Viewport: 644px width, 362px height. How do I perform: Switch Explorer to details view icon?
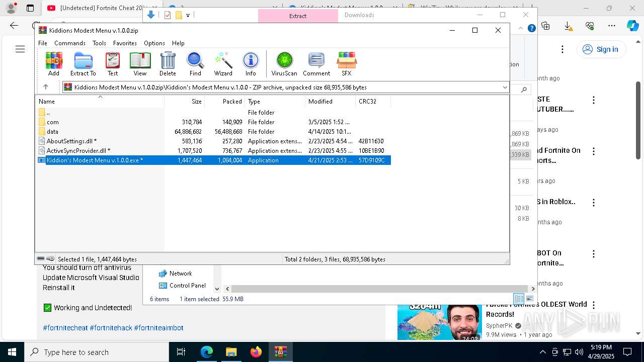click(x=519, y=299)
